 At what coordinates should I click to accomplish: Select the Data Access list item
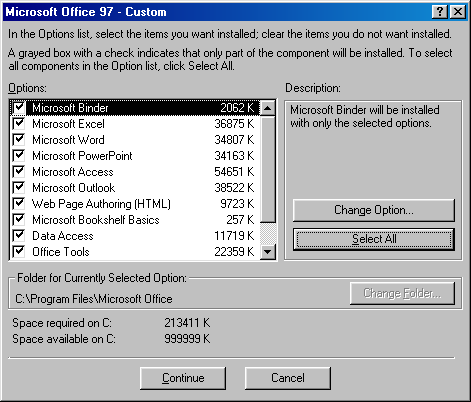[x=135, y=236]
